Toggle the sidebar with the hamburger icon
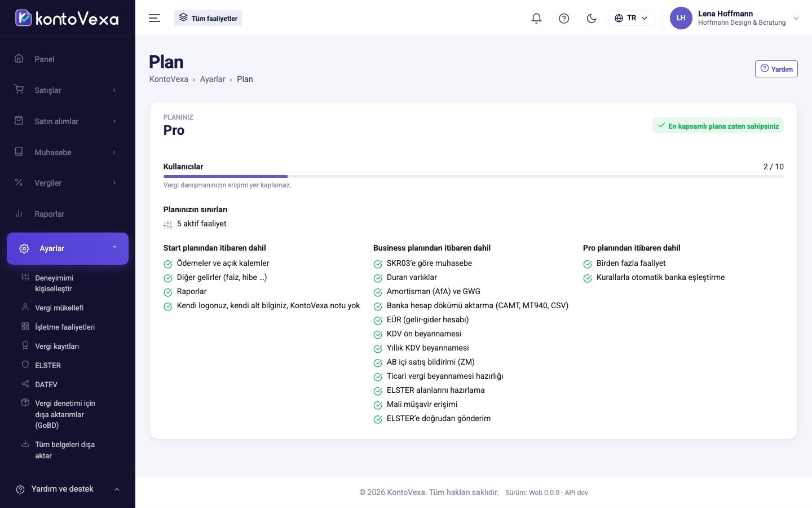Viewport: 812px width, 508px height. point(155,18)
